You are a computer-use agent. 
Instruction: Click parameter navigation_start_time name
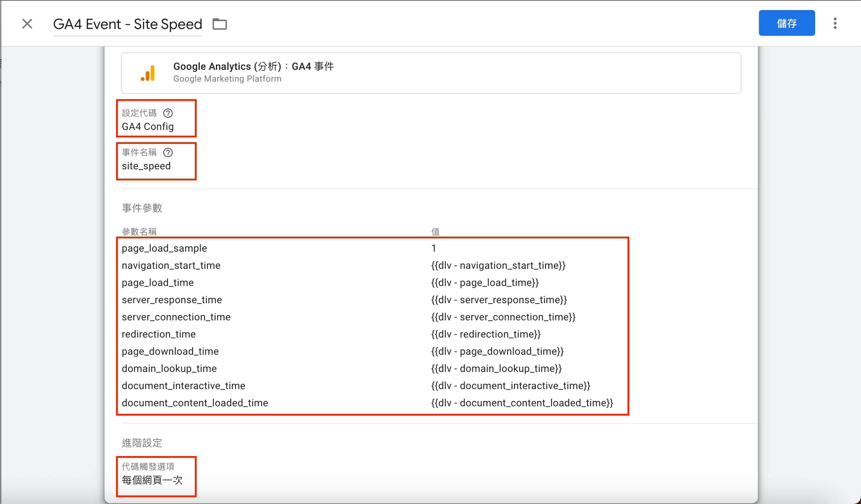[x=171, y=266]
